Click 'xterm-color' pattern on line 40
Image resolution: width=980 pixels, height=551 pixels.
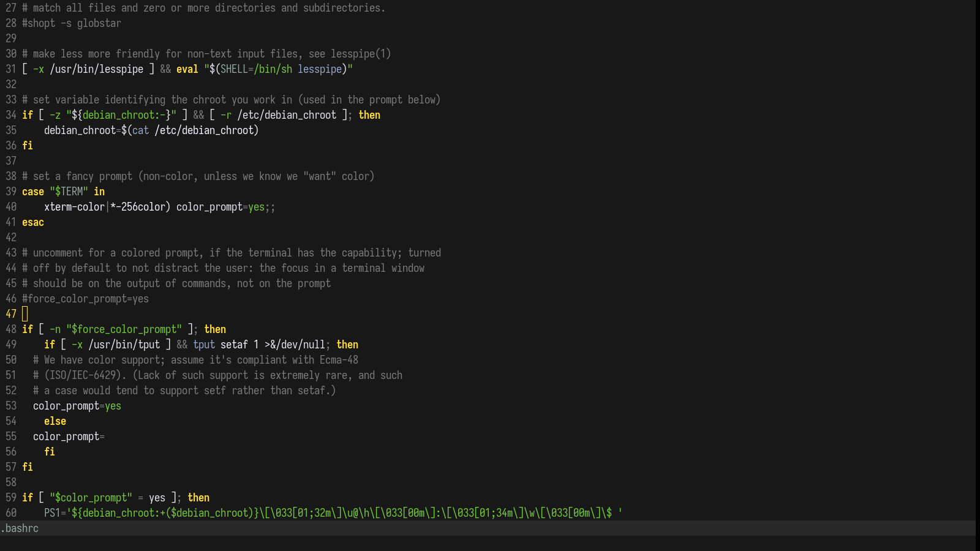click(74, 207)
